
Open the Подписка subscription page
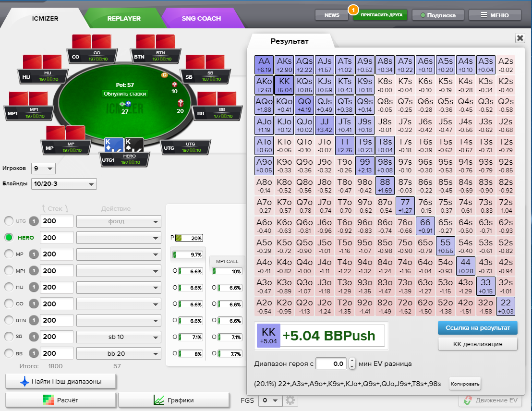coord(438,15)
